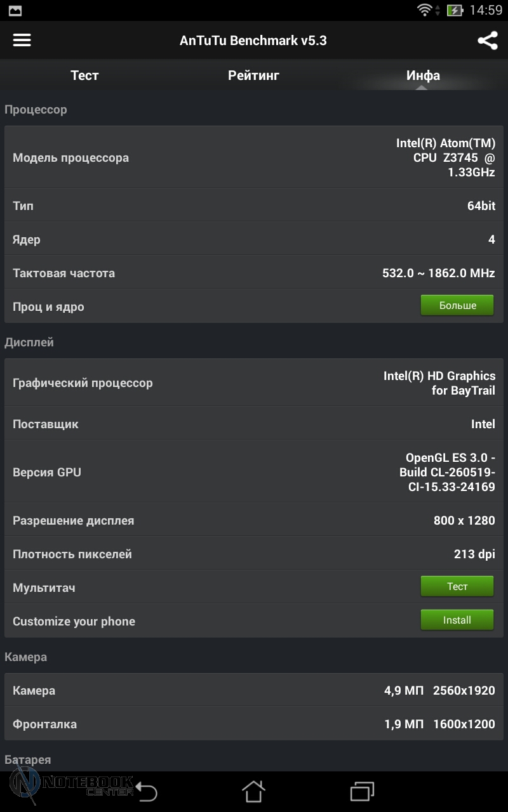The image size is (508, 812).
Task: Select the Разрешение дисплея row
Action: click(x=254, y=520)
